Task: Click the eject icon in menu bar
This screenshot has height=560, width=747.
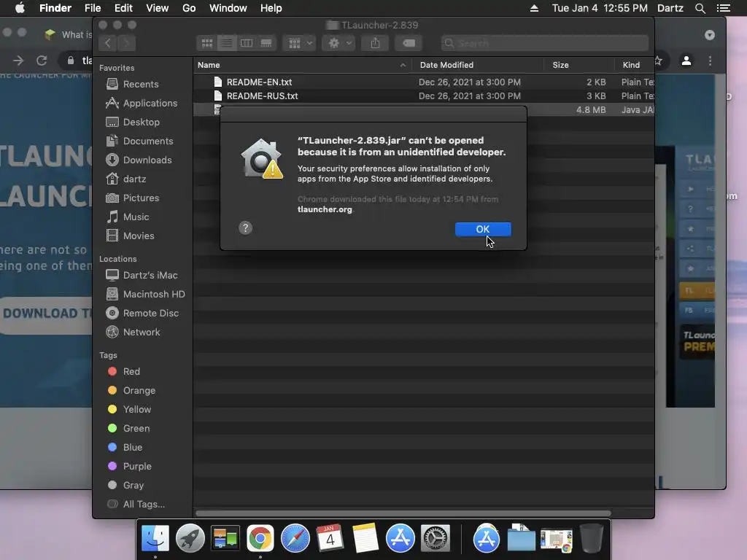Action: 534,8
